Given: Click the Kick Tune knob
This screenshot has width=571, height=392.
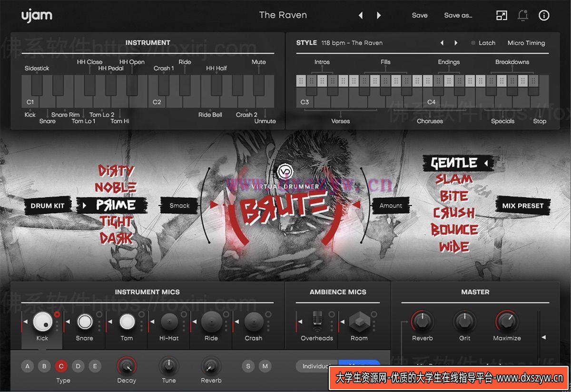Looking at the screenshot, I should 168,366.
